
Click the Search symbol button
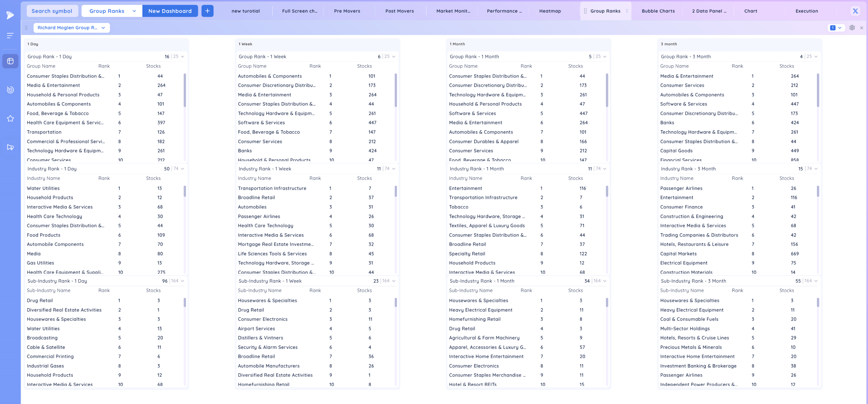(52, 11)
